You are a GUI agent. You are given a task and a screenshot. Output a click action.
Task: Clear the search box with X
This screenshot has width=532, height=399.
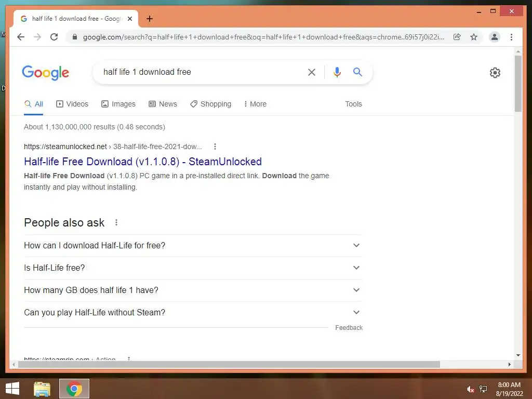312,72
